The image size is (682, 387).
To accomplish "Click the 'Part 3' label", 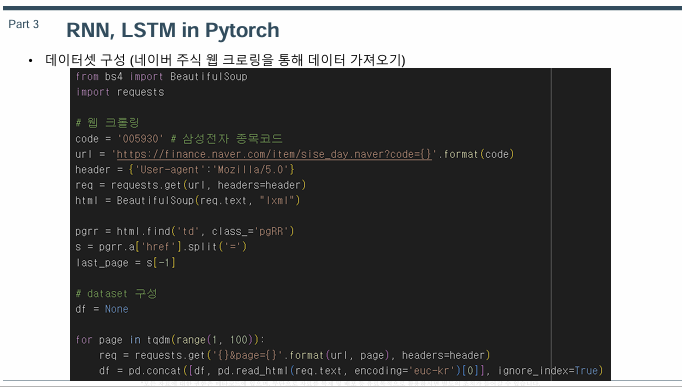I will click(23, 24).
